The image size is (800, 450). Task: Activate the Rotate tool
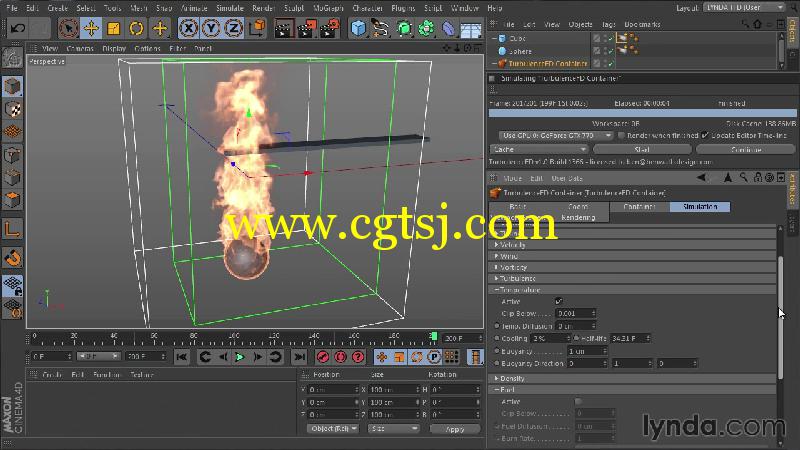[x=136, y=28]
